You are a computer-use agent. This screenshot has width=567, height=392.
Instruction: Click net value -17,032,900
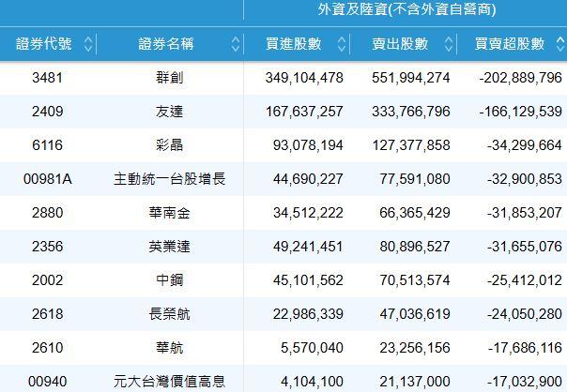(525, 382)
